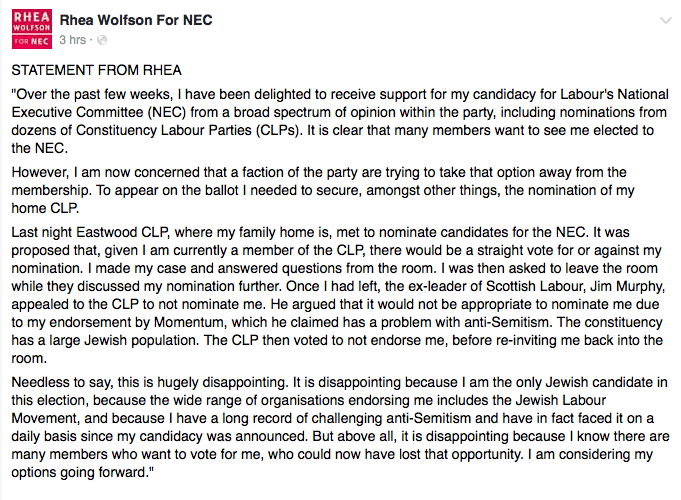Click the paragraph starting Last night Eastwood CLP
The width and height of the screenshot is (681, 500).
click(x=337, y=295)
